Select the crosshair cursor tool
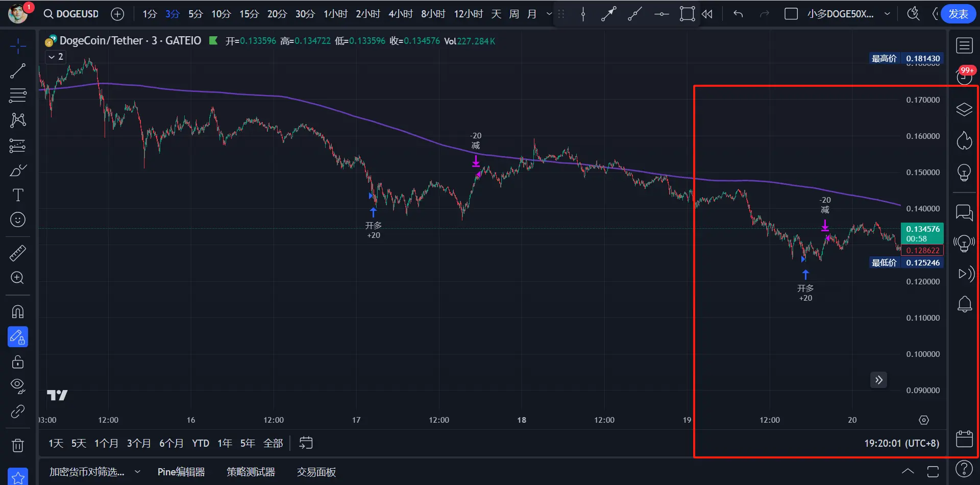Image resolution: width=980 pixels, height=485 pixels. pyautogui.click(x=18, y=46)
